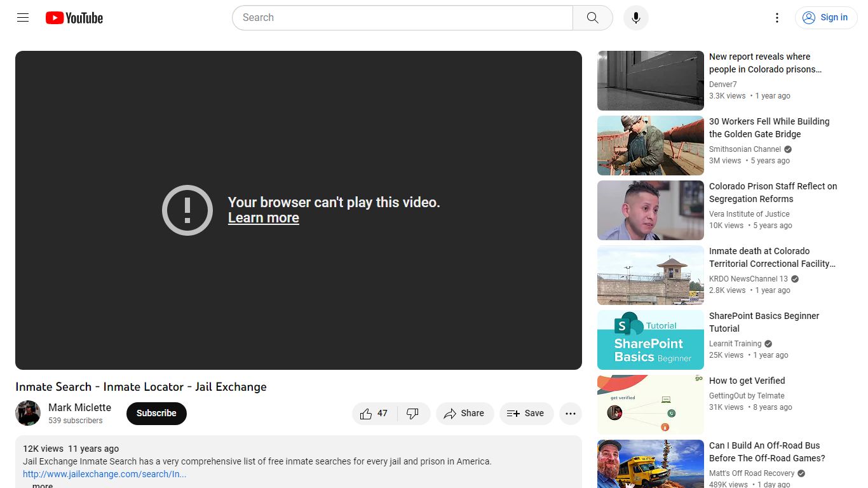Go to the YouTube home logo

[x=74, y=18]
